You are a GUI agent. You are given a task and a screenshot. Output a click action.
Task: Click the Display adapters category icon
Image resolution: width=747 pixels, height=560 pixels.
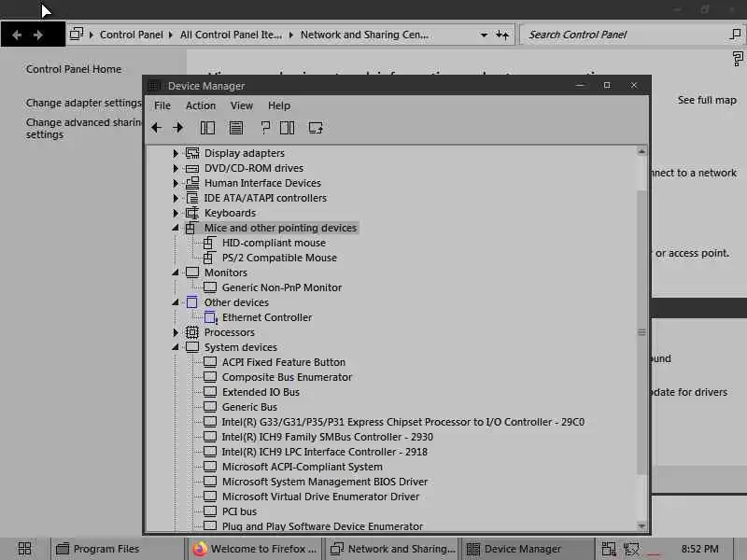192,153
